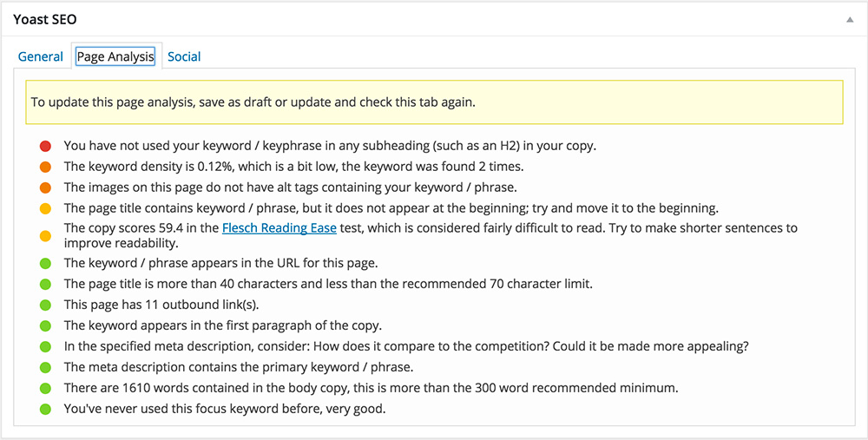Click the Yoast SEO panel title
Viewport: 868px width, 440px height.
click(45, 19)
